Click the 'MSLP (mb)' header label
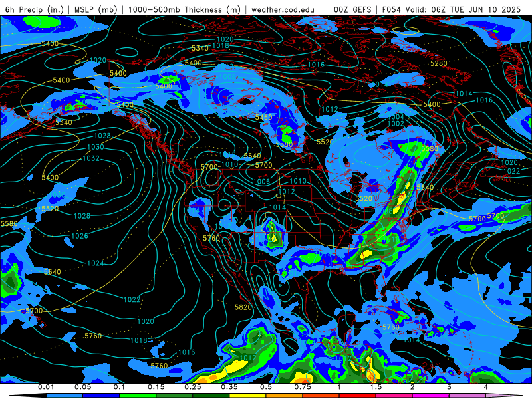Image resolution: width=532 pixels, height=399 pixels. pyautogui.click(x=96, y=9)
